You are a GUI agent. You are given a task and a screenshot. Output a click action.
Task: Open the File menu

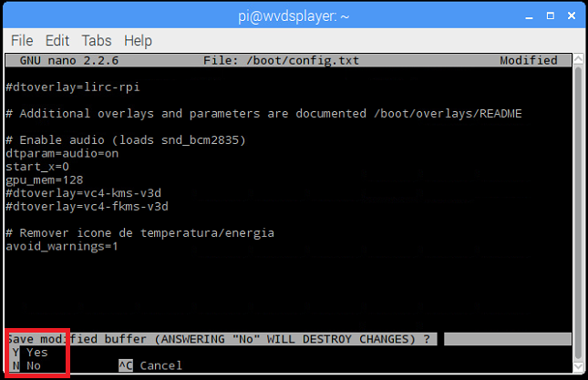point(22,40)
